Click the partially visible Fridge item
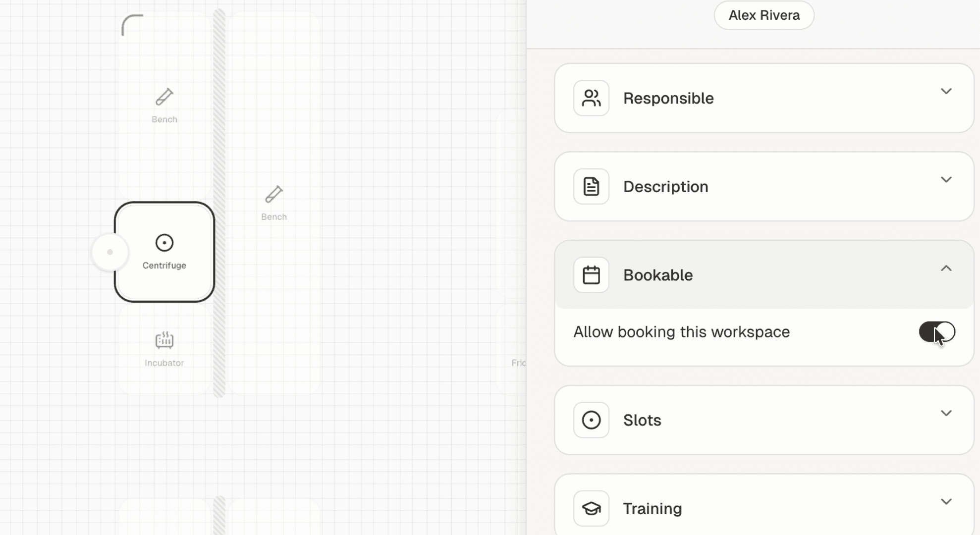The height and width of the screenshot is (535, 980). click(518, 363)
